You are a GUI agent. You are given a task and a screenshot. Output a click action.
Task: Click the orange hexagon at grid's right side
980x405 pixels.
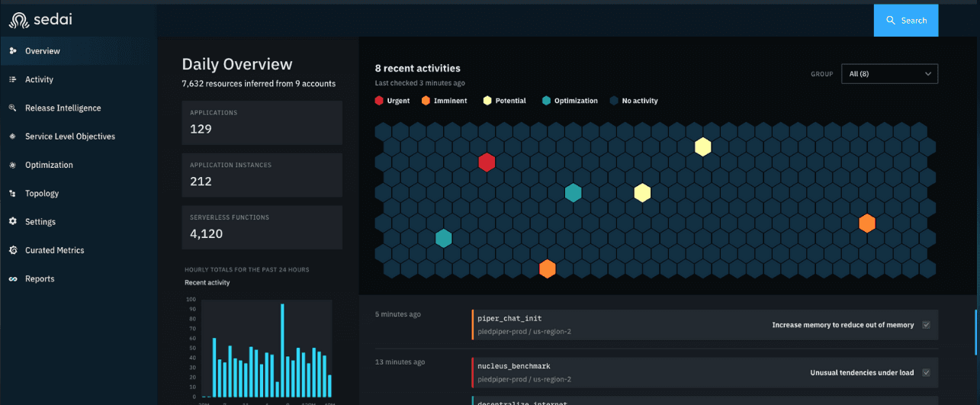point(866,223)
